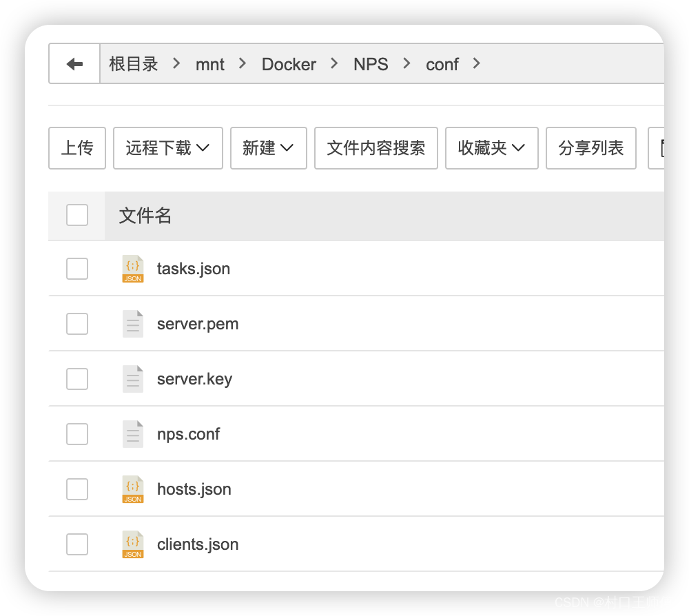This screenshot has width=689, height=616.
Task: Click the JSON icon beside clients.json
Action: click(x=132, y=544)
